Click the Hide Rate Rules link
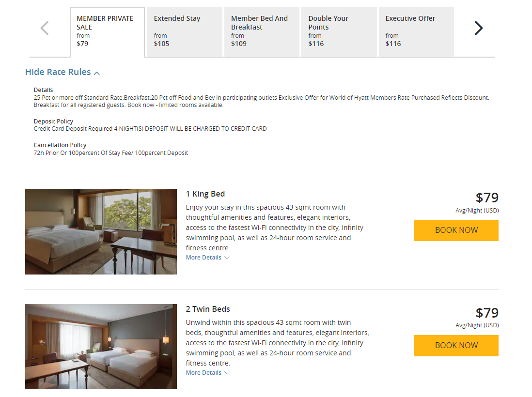The image size is (532, 397). tap(57, 72)
